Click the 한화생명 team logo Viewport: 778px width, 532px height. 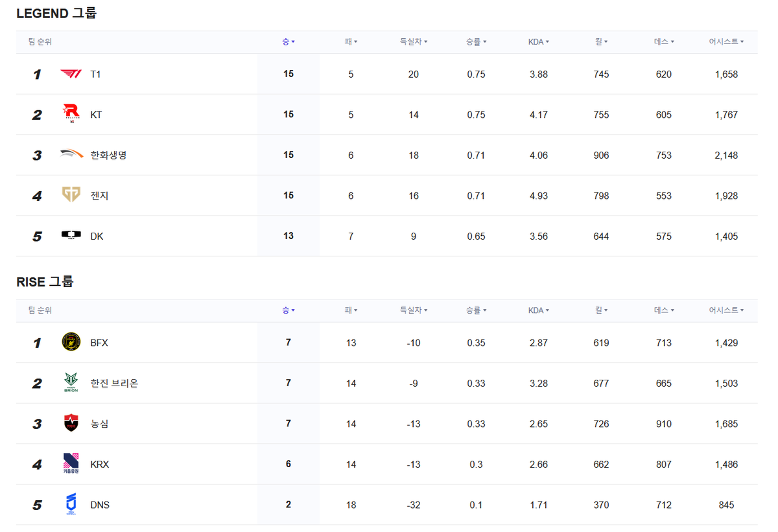pyautogui.click(x=71, y=154)
